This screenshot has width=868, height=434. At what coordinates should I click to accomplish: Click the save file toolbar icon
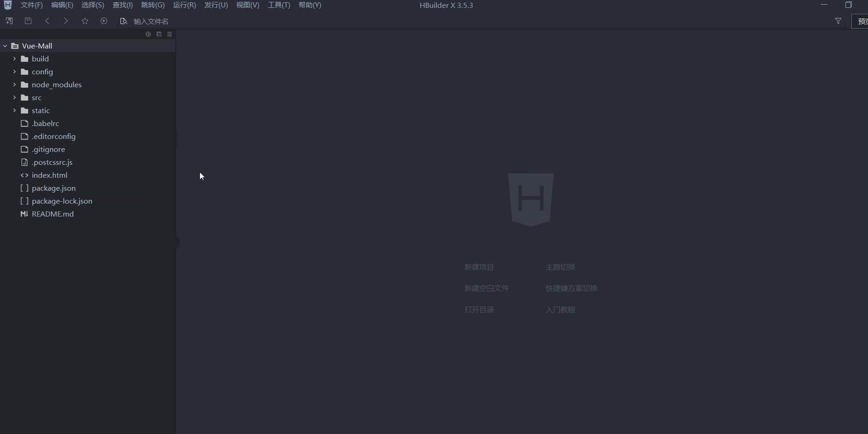tap(28, 21)
